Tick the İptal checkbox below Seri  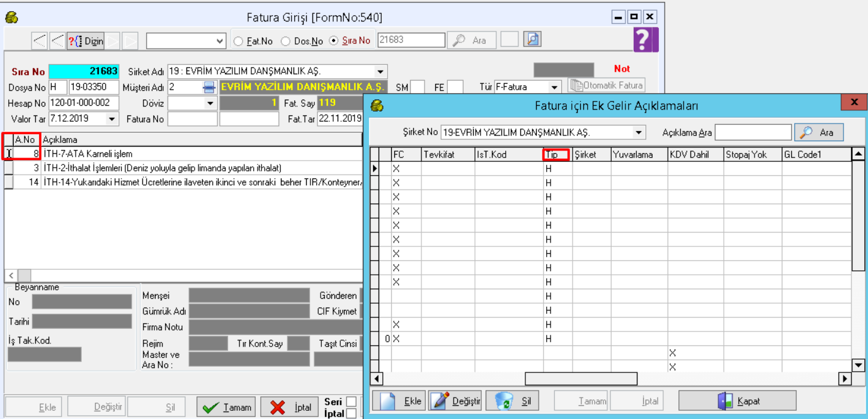pos(351,413)
